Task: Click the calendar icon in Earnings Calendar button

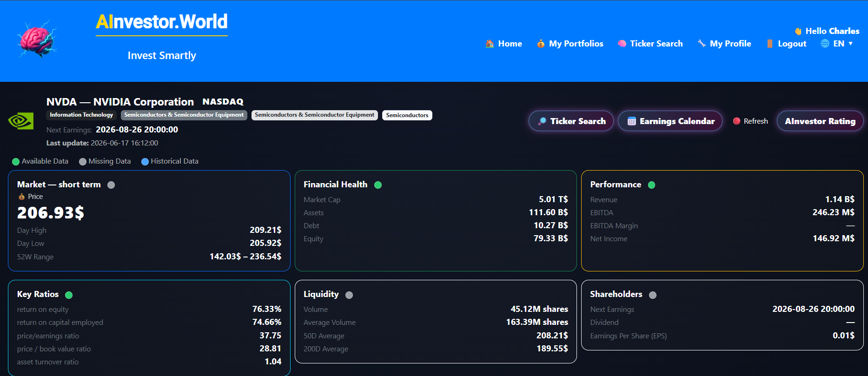Action: pos(631,121)
